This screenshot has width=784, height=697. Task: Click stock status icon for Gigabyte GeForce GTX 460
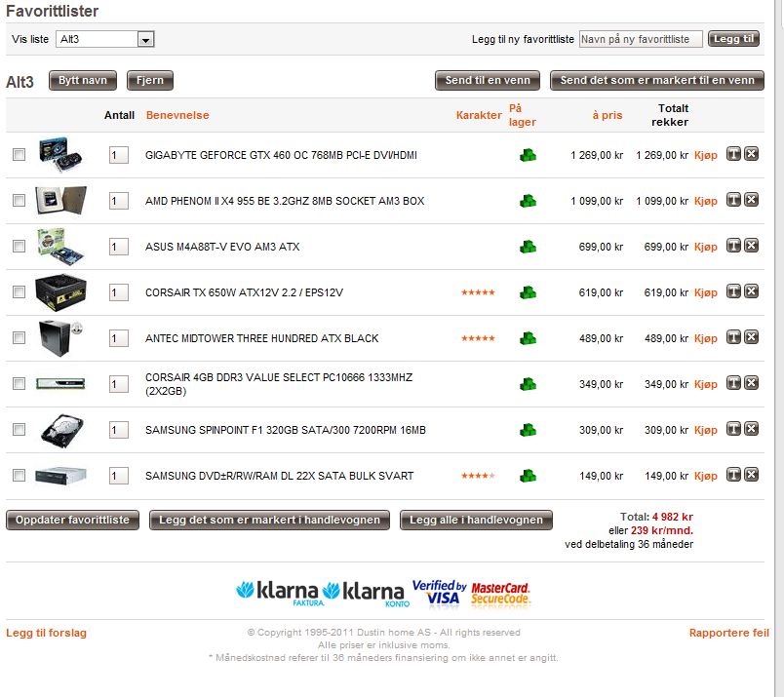(x=528, y=155)
